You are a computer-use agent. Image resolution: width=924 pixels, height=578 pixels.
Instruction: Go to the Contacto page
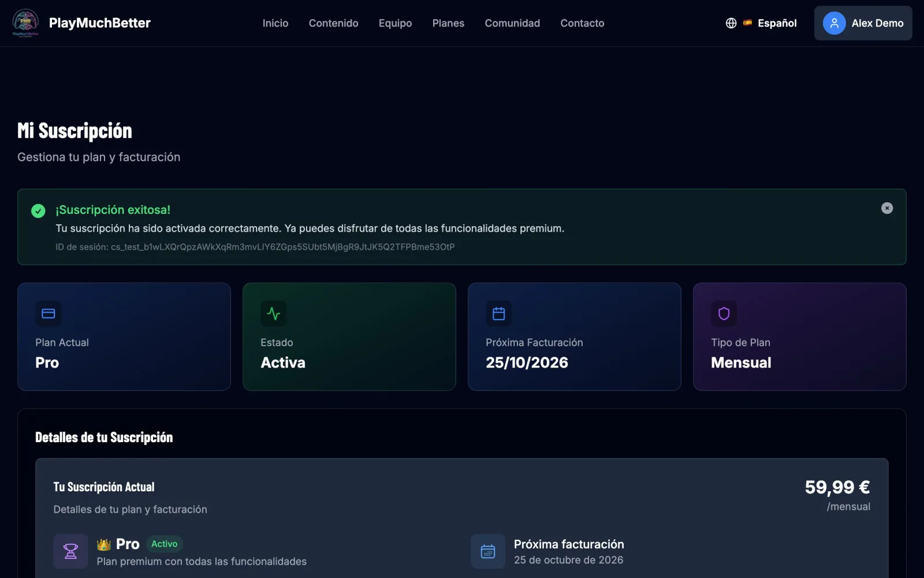pos(582,23)
